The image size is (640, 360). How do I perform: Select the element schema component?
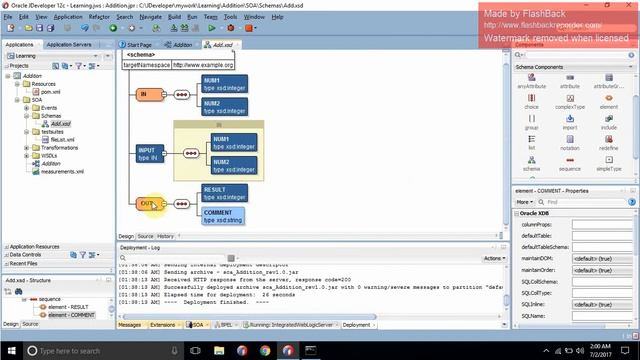pyautogui.click(x=609, y=102)
